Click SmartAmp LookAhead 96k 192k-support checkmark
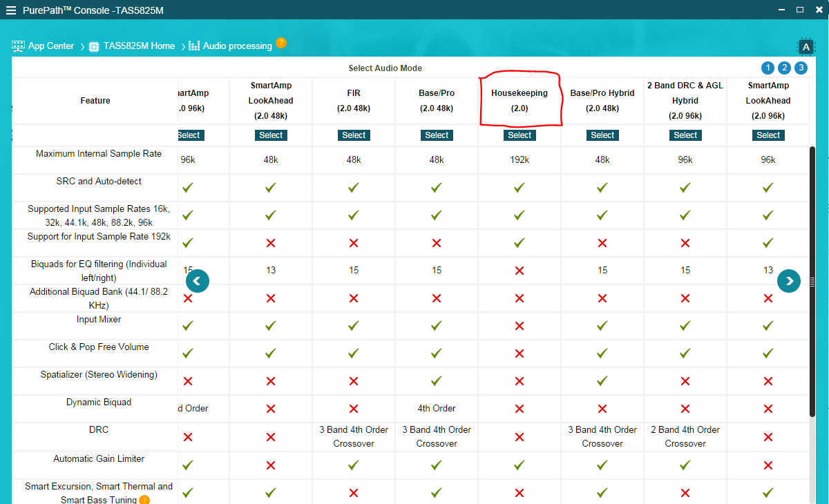The width and height of the screenshot is (829, 504). pos(768,242)
